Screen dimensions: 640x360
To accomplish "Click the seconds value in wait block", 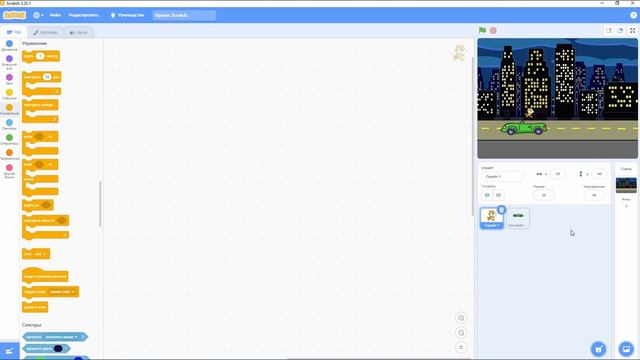I will click(x=40, y=56).
